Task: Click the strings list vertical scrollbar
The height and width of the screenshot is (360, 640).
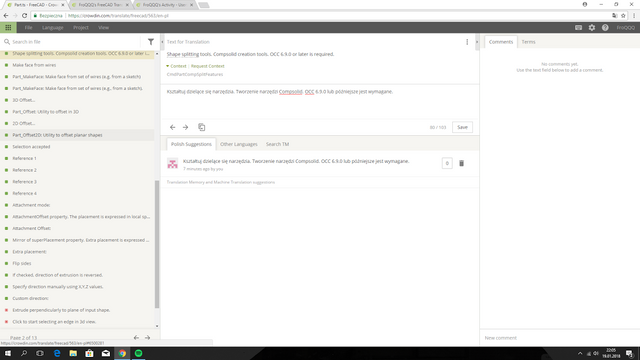Action: tap(157, 244)
